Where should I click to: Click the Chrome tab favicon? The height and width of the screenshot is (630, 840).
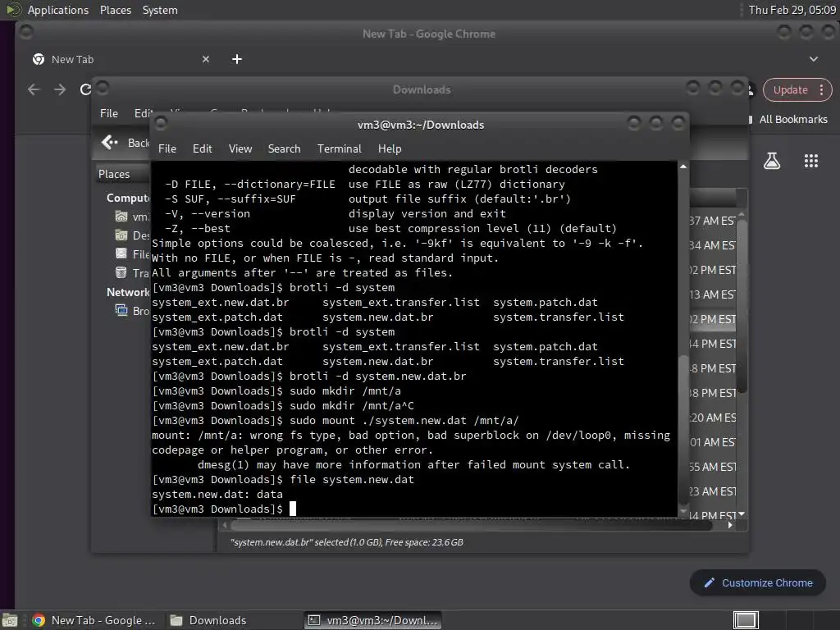pyautogui.click(x=39, y=59)
